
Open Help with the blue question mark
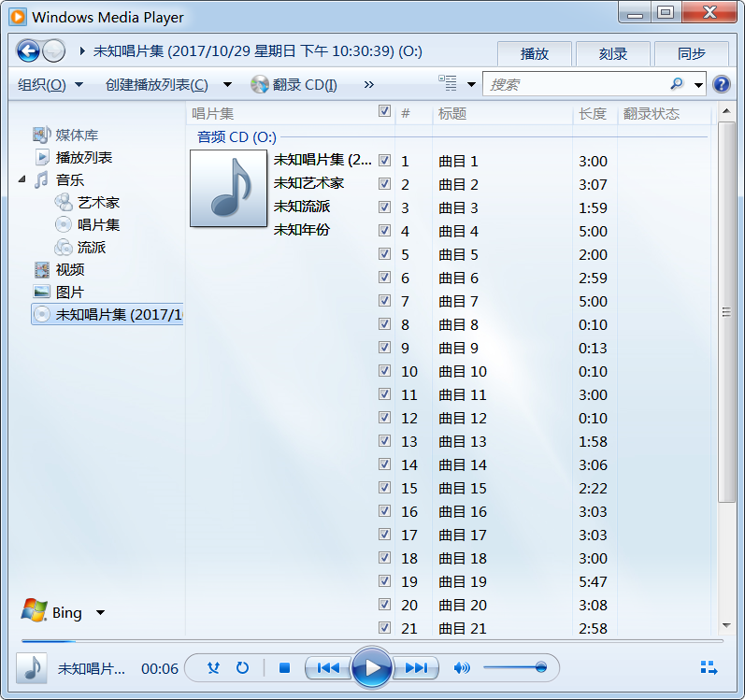(722, 84)
